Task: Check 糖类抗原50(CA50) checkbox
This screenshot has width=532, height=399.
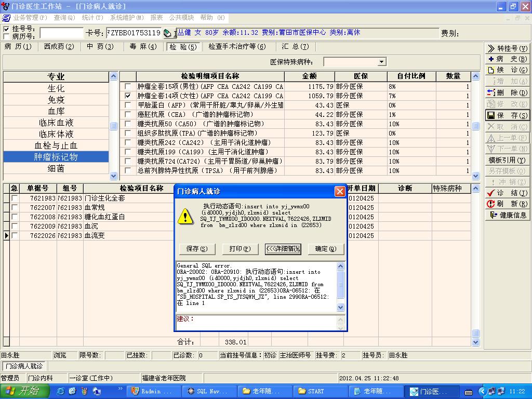Action: tap(128, 124)
